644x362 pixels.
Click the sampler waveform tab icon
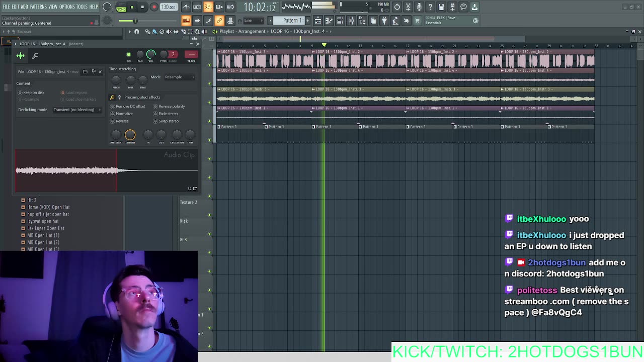tap(20, 56)
